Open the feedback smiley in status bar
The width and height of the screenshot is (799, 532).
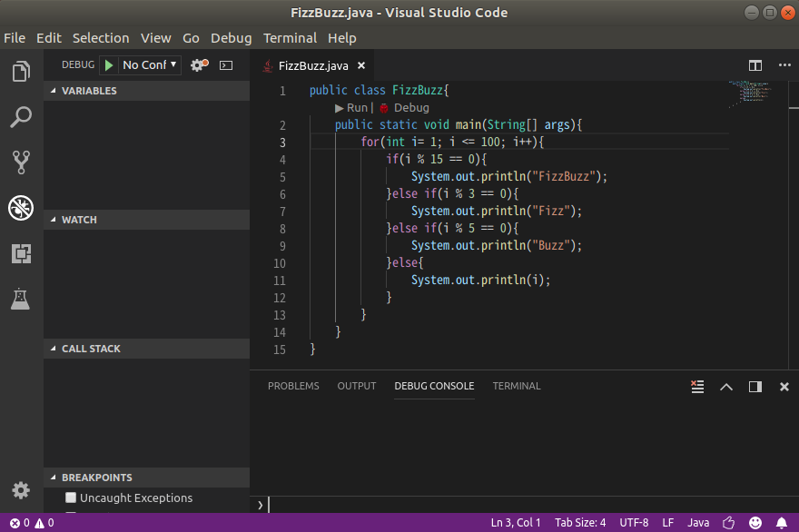pyautogui.click(x=755, y=523)
